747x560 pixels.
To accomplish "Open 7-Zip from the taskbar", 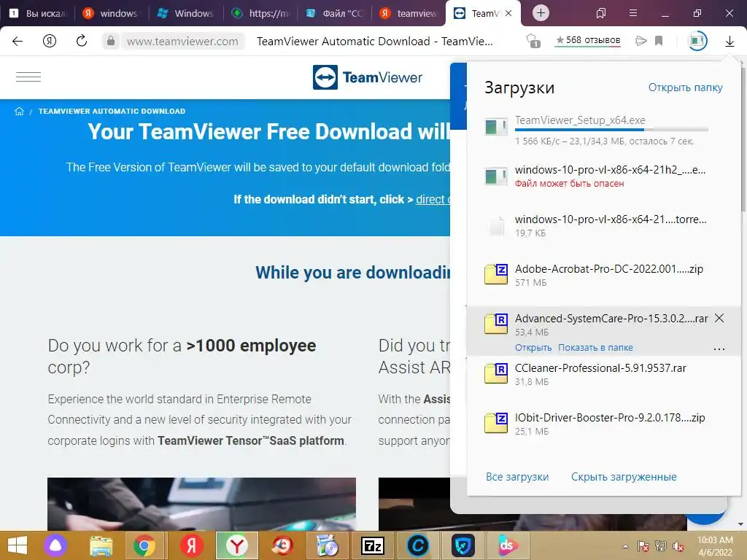I will point(373,545).
